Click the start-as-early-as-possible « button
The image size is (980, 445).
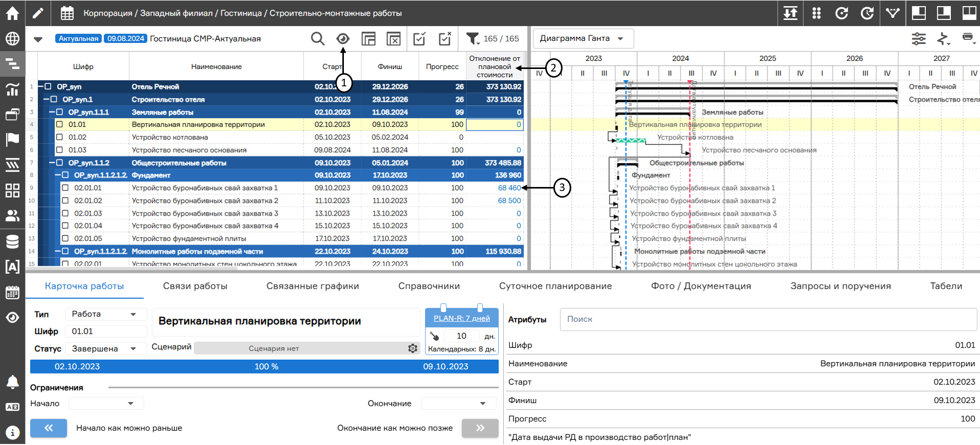[x=49, y=428]
